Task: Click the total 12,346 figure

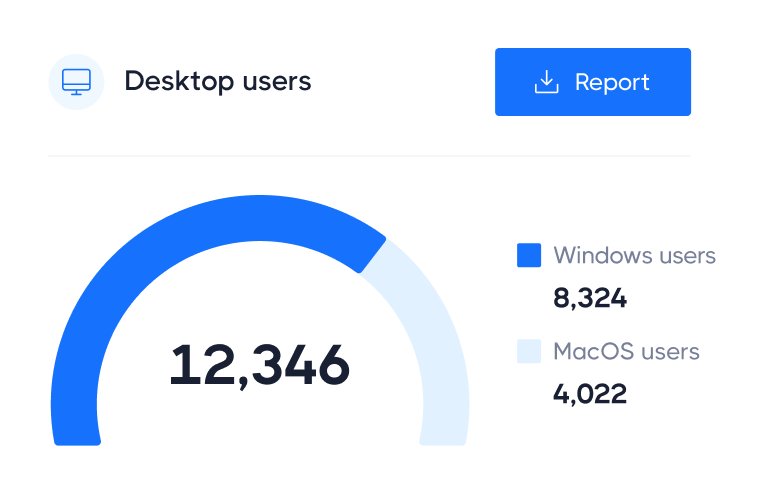Action: coord(259,365)
